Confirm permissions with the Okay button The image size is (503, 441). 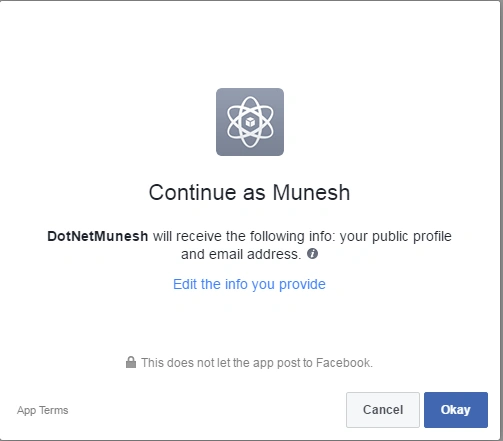coord(456,410)
